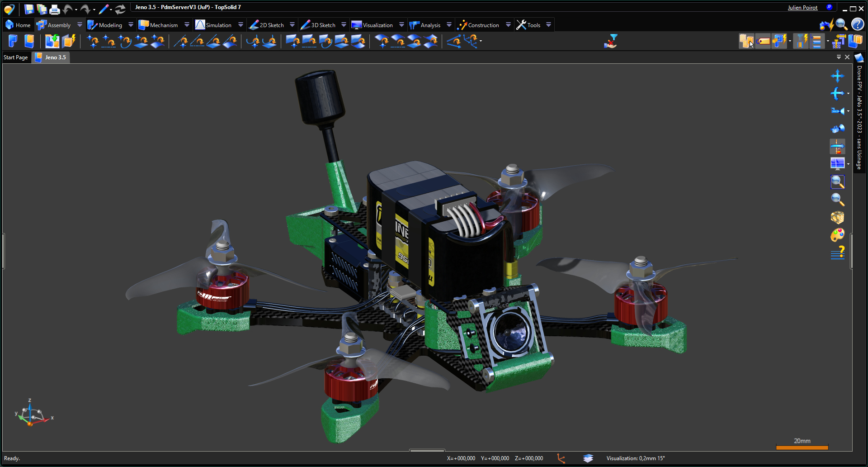This screenshot has height=467, width=868.
Task: Click the orange tag label icon
Action: [763, 41]
